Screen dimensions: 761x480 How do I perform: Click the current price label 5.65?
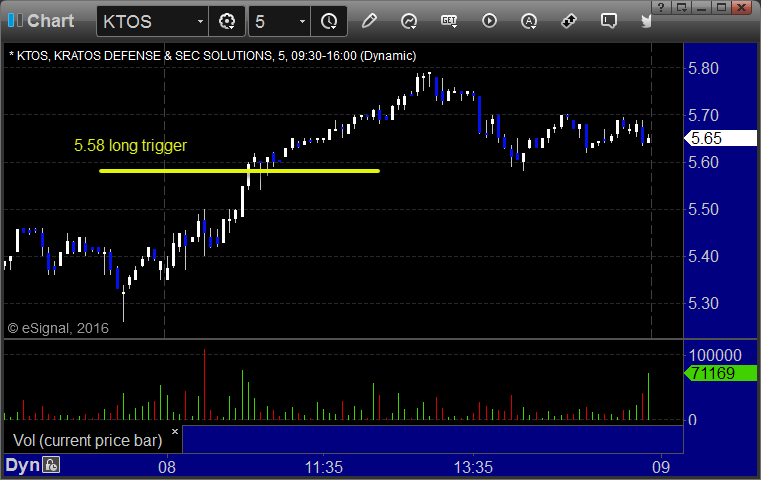723,138
